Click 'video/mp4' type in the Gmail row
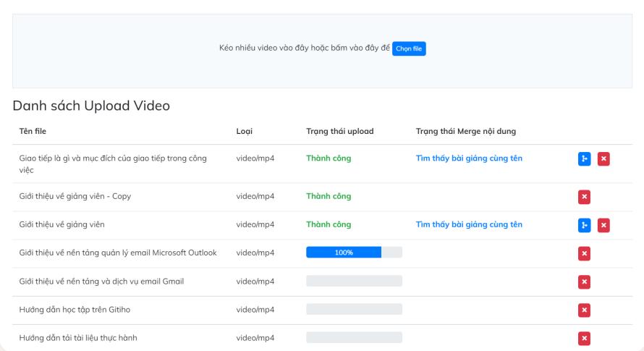Screen dimensions: 644x351 (255, 281)
